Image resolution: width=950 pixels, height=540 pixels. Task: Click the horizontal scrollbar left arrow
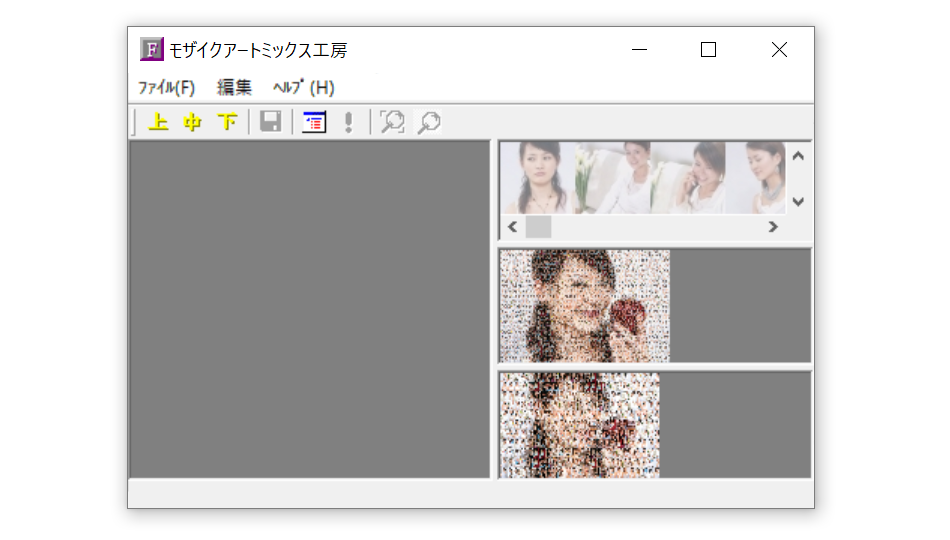coord(513,227)
